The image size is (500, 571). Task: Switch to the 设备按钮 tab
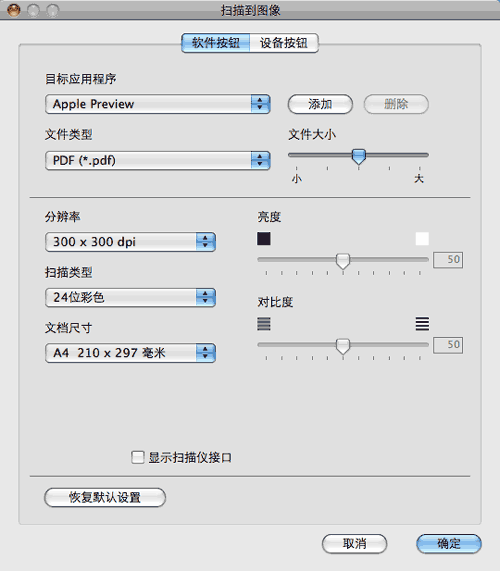(284, 43)
